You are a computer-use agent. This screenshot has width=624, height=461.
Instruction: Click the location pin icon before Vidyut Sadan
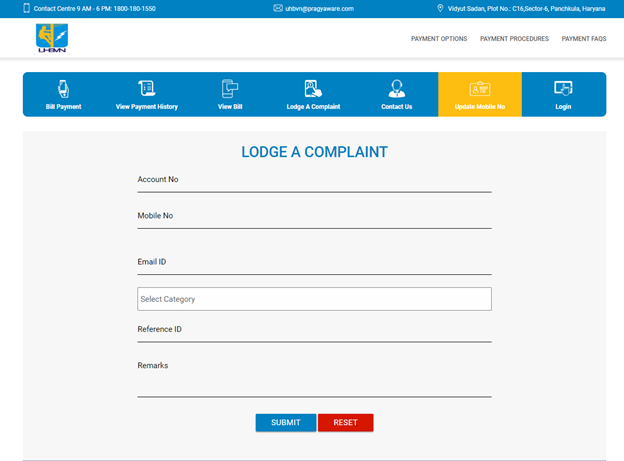point(440,8)
